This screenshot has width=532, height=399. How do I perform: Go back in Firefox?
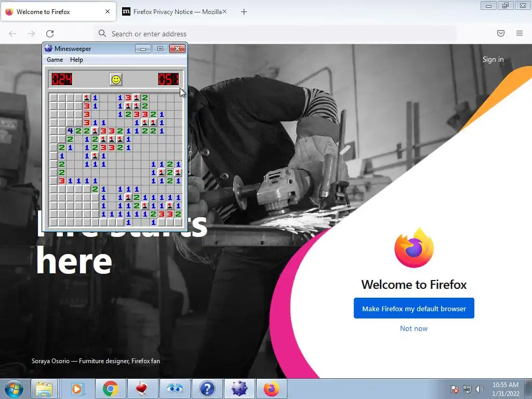tap(12, 34)
